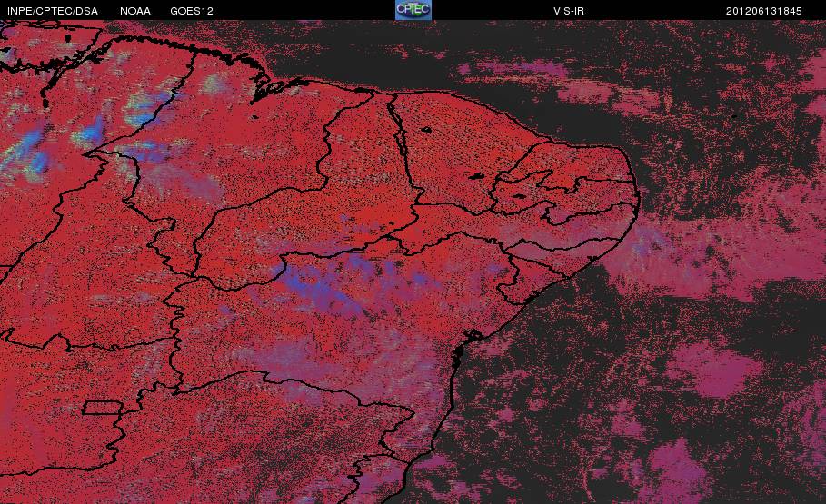Click the 201206131845 timestamp
826x504 pixels.
tap(764, 11)
